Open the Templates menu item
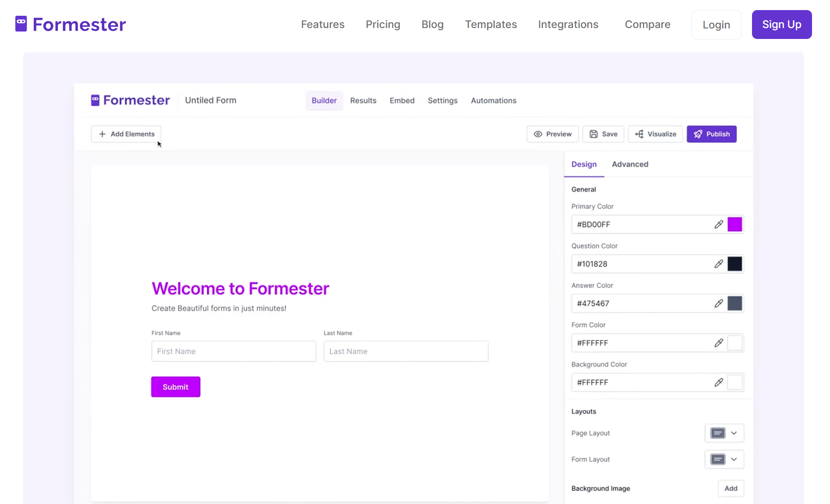The width and height of the screenshot is (830, 504). click(x=491, y=25)
